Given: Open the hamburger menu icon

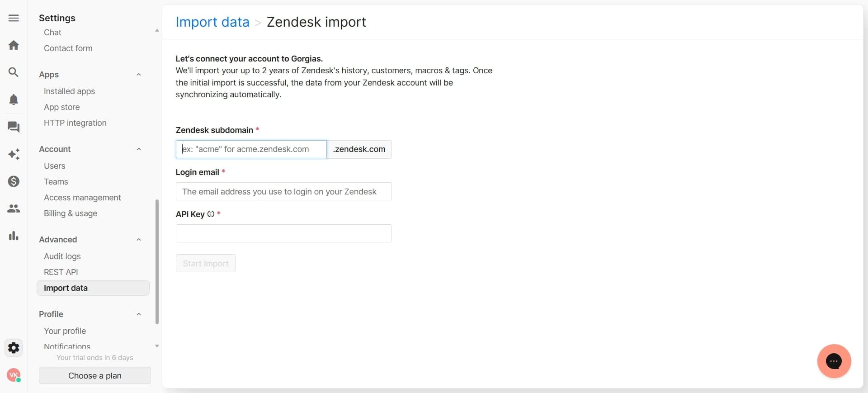Looking at the screenshot, I should coord(14,18).
